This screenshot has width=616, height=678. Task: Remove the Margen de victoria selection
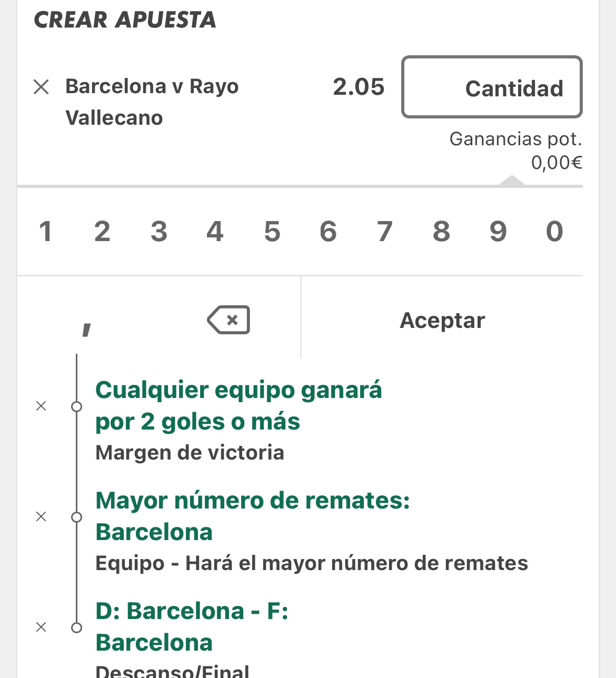[x=41, y=406]
